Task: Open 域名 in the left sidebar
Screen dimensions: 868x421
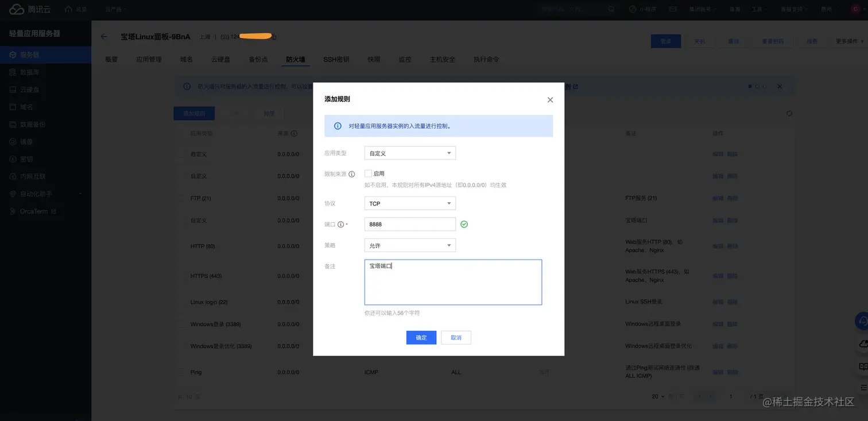Action: (x=45, y=107)
